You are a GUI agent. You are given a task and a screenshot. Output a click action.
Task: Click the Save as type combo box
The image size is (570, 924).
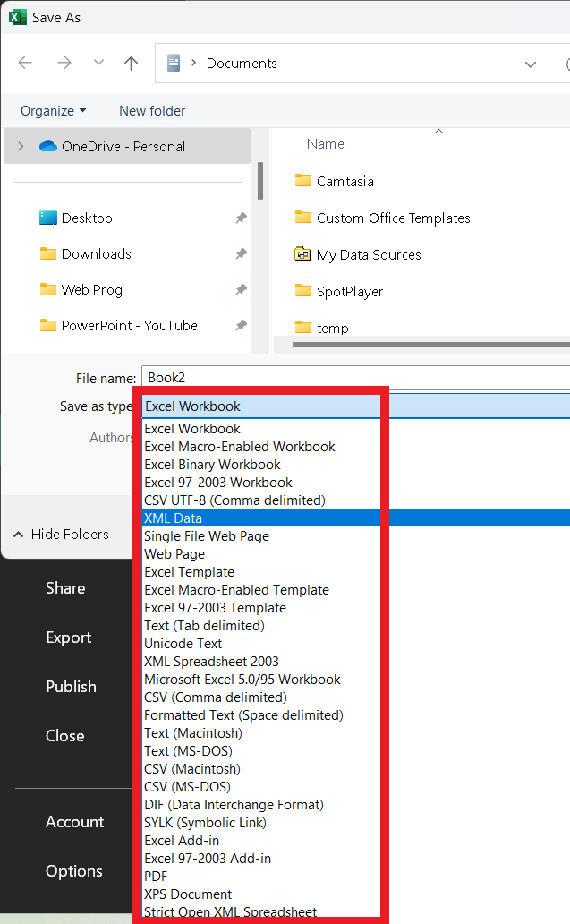pyautogui.click(x=355, y=406)
